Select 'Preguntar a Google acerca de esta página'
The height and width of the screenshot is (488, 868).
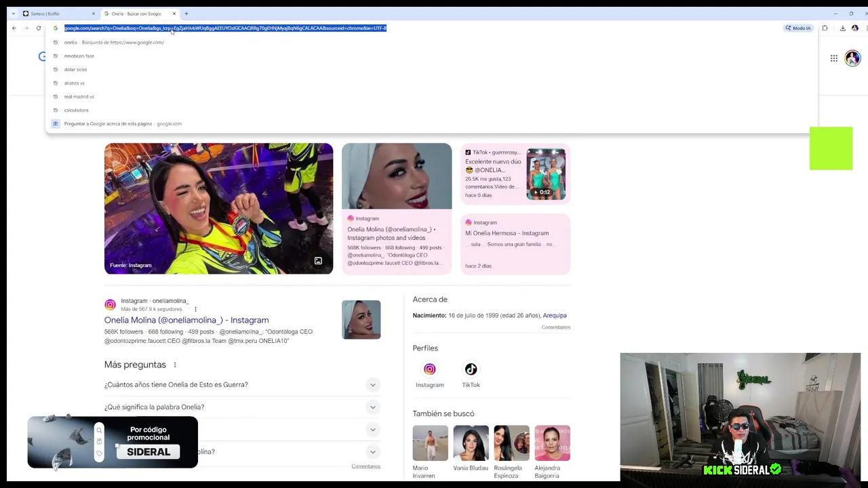(431, 123)
